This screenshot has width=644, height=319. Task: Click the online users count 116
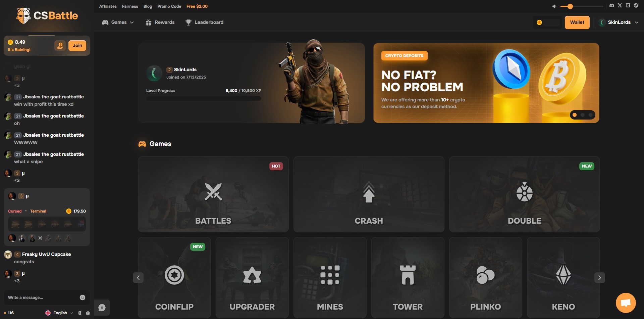click(9, 313)
